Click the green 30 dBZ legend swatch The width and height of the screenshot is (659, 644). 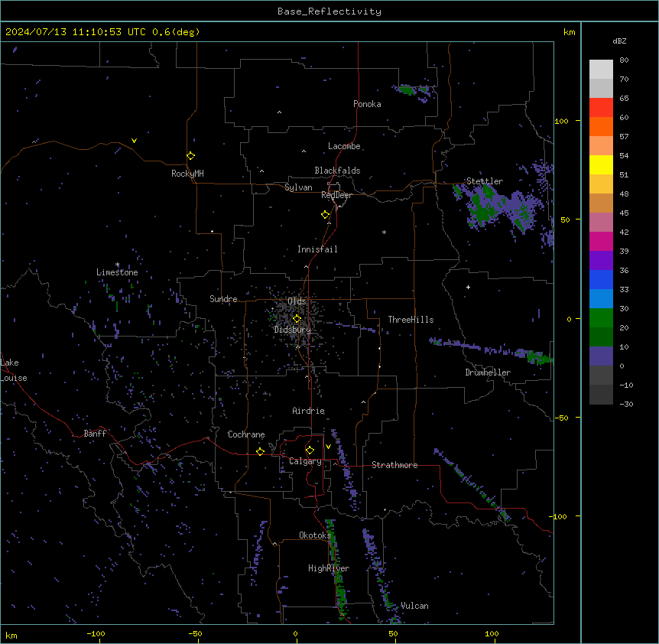(x=601, y=318)
